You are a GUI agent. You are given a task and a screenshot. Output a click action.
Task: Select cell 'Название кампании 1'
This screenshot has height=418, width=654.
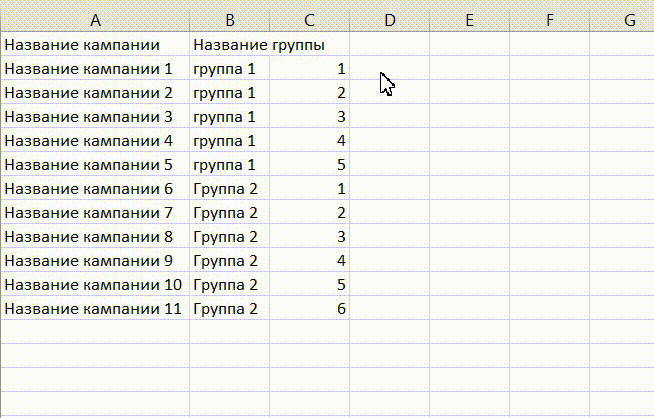pyautogui.click(x=95, y=68)
